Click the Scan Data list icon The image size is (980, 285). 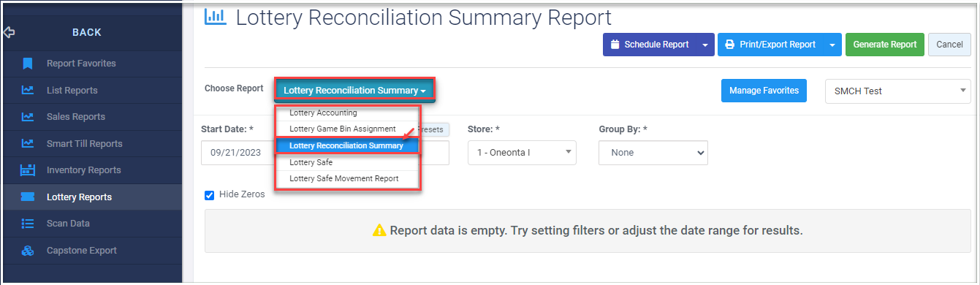click(28, 224)
